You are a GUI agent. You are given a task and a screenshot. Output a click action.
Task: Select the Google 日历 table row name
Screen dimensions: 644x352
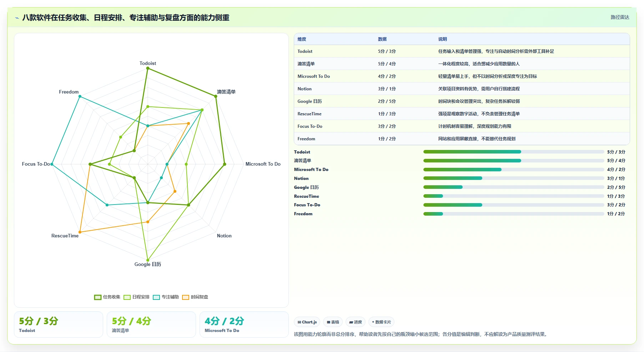pyautogui.click(x=310, y=101)
